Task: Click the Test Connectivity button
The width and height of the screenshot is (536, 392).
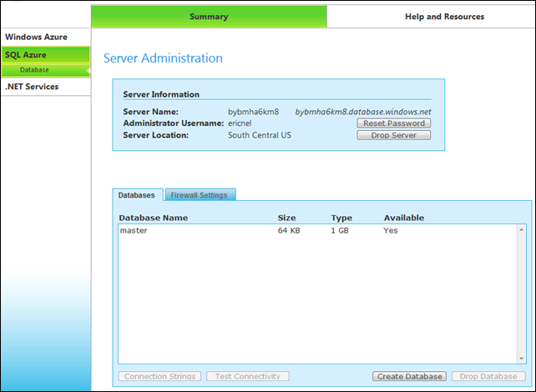Action: point(248,376)
